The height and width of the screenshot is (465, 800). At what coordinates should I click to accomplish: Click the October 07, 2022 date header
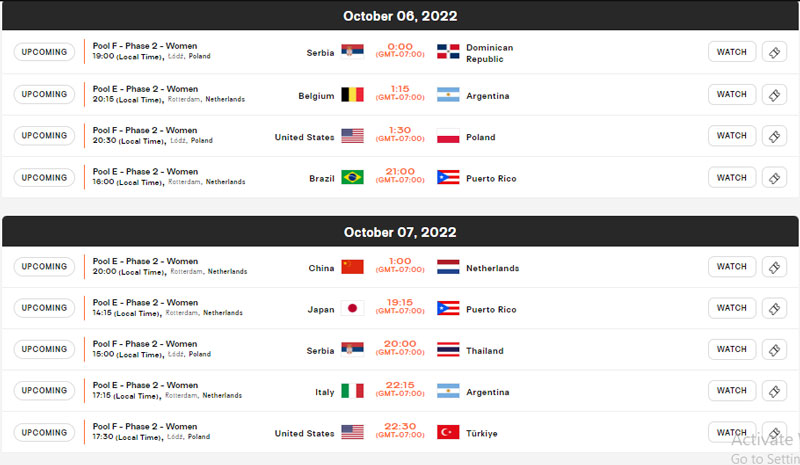tap(400, 232)
